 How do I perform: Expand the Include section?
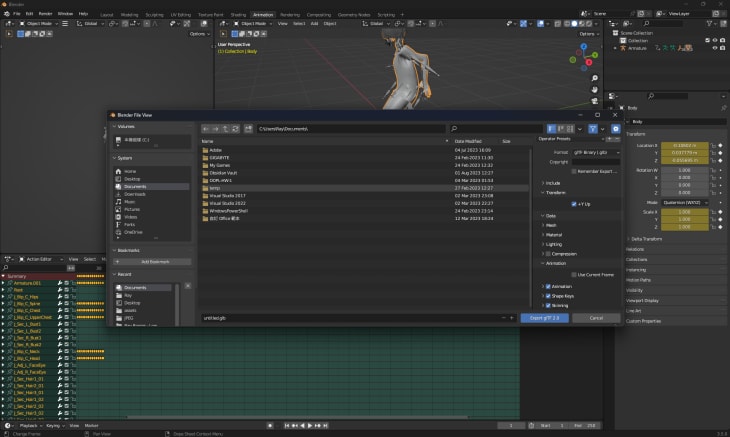[x=552, y=183]
